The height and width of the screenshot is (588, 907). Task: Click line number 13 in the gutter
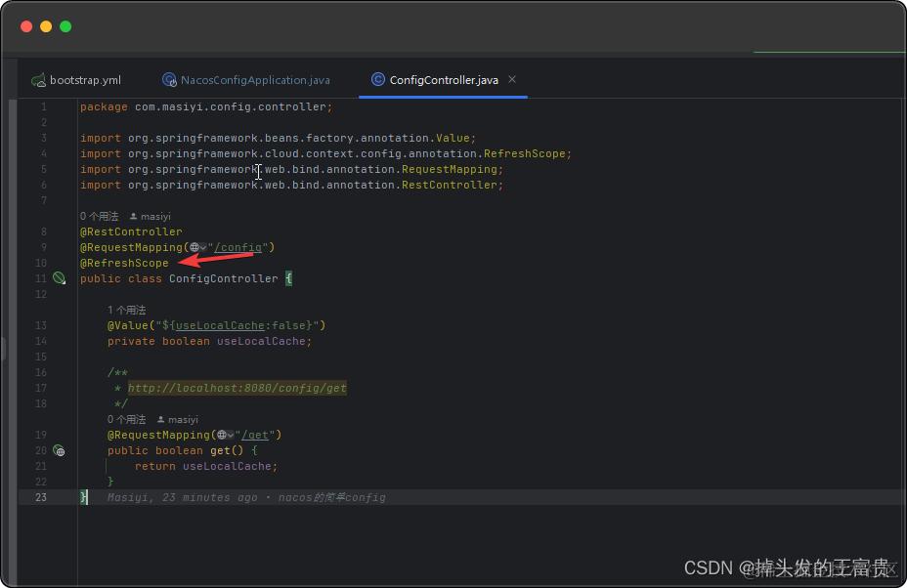pos(40,325)
